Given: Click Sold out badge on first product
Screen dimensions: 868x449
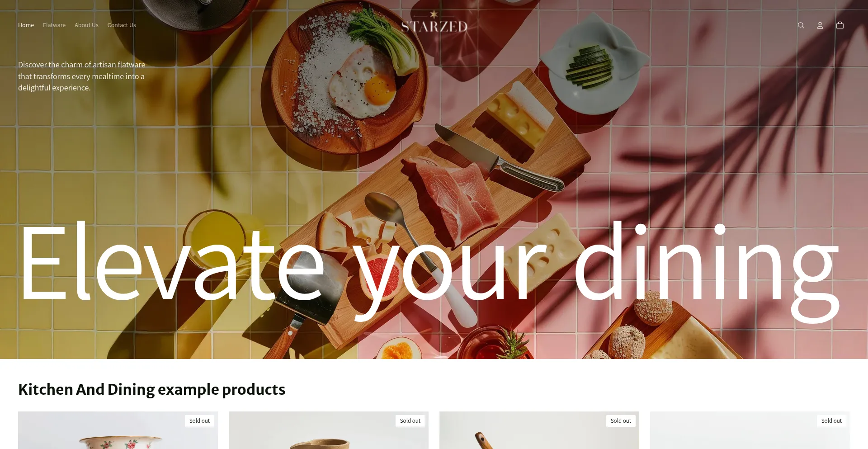Looking at the screenshot, I should tap(199, 421).
